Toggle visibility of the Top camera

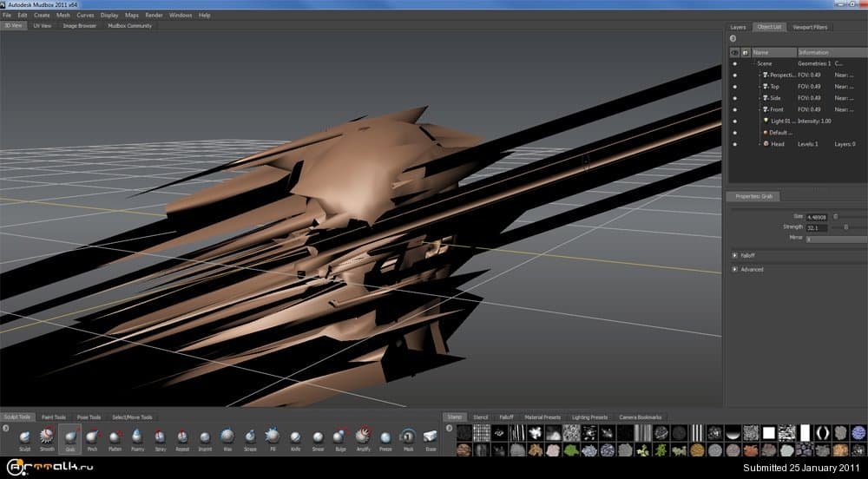click(734, 87)
